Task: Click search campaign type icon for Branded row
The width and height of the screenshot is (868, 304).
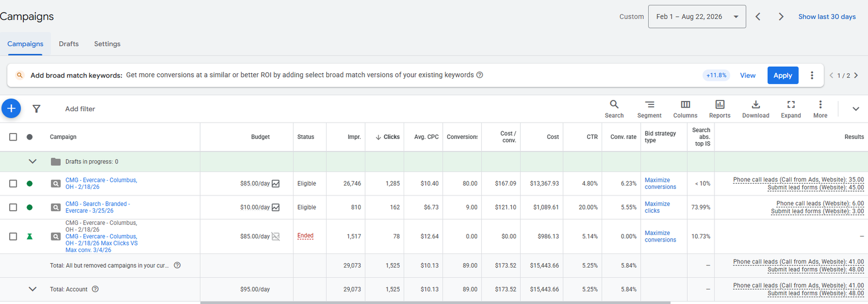Action: (x=55, y=207)
